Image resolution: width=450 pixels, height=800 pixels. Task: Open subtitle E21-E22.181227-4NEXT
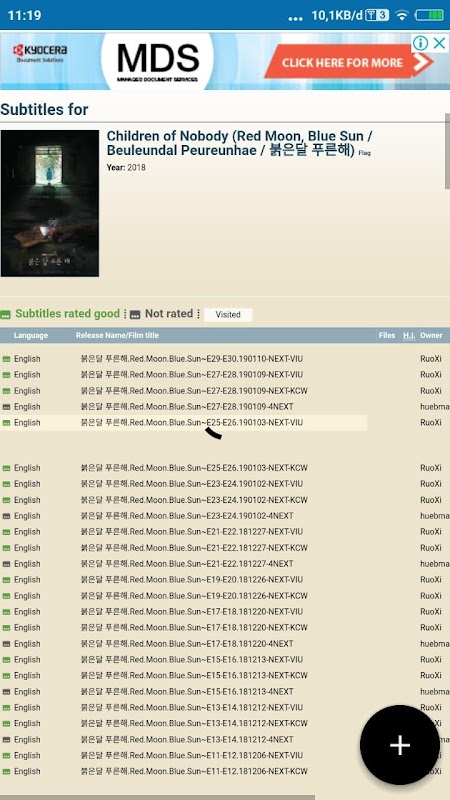click(x=187, y=564)
